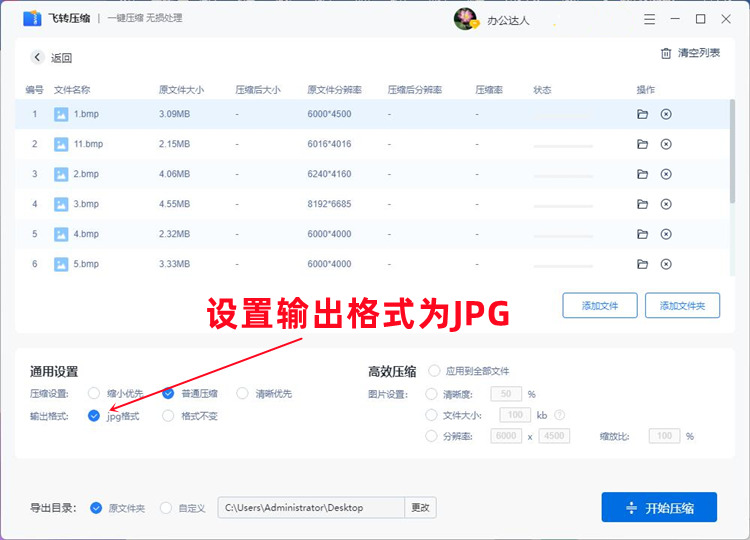Open output folder for 1.bmp
This screenshot has height=540, width=750.
point(642,114)
